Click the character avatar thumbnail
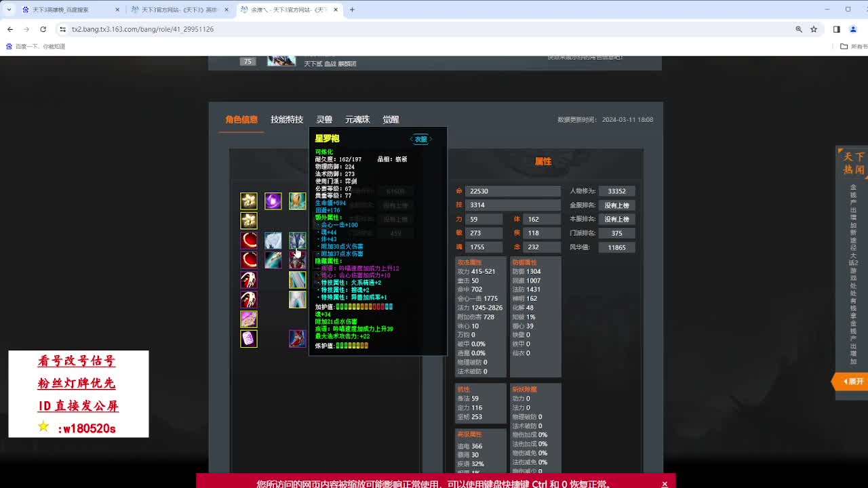This screenshot has height=488, width=868. 281,60
